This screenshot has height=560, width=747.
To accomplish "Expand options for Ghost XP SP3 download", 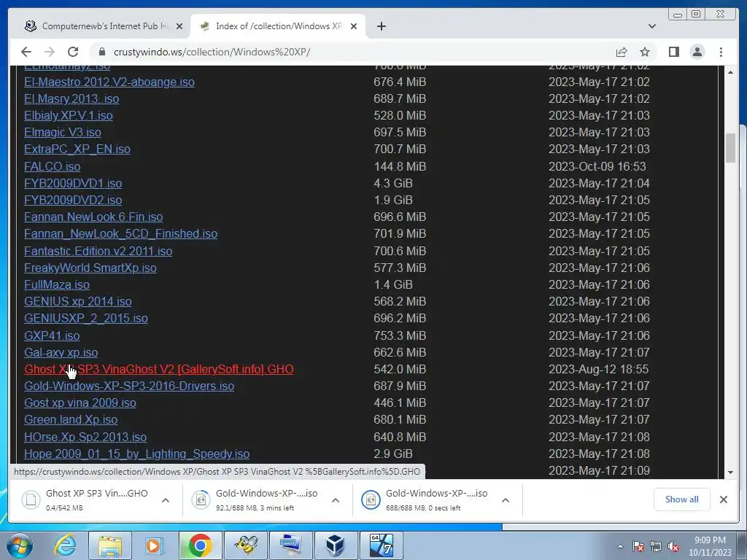I will [x=166, y=500].
